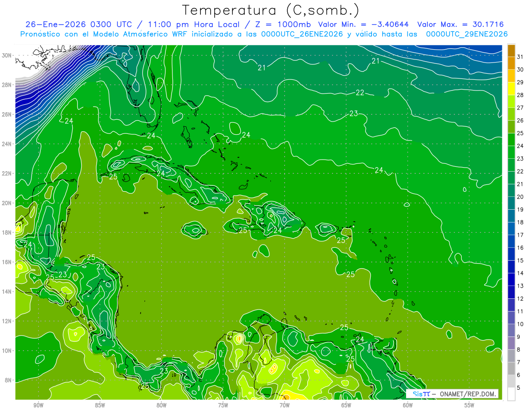Click the '90W' longitude axis label
Viewport: 532px width, 411px height.
coord(39,405)
